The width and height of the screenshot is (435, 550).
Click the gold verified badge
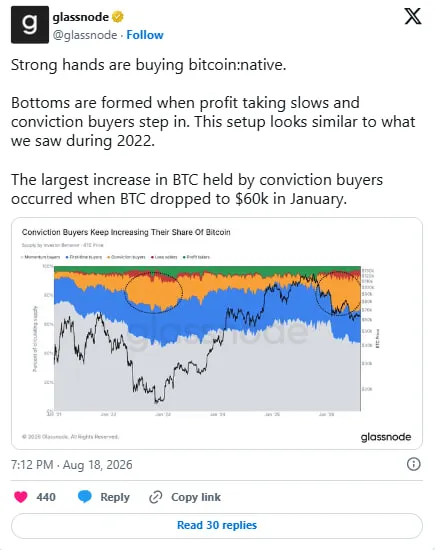pyautogui.click(x=118, y=17)
